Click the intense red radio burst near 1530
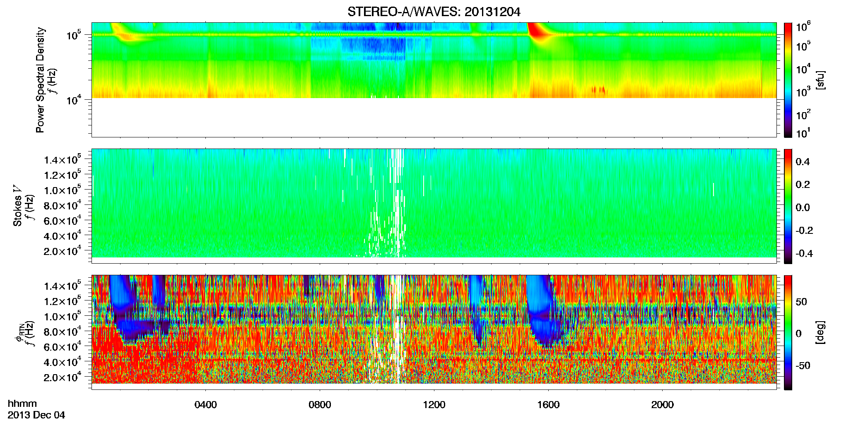 [x=538, y=32]
